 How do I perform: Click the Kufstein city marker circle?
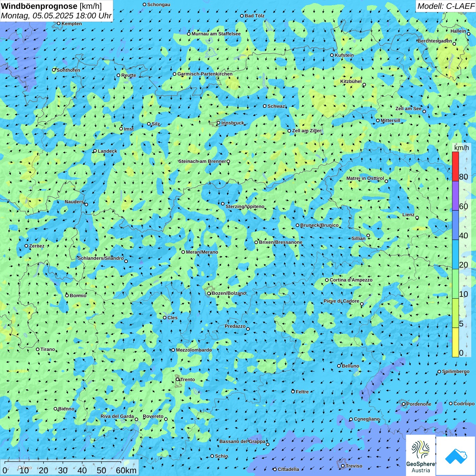(332, 55)
